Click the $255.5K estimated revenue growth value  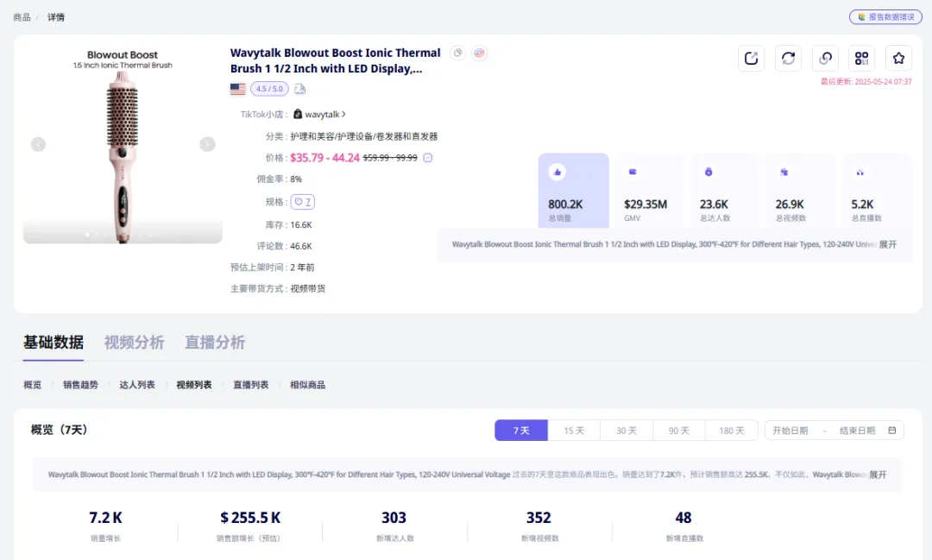[x=250, y=517]
